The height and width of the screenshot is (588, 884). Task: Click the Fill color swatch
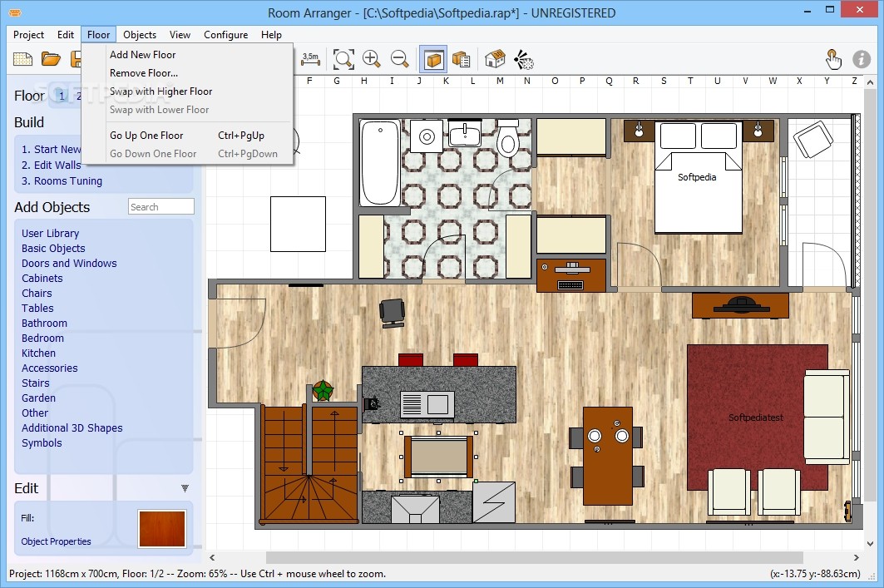pyautogui.click(x=162, y=529)
